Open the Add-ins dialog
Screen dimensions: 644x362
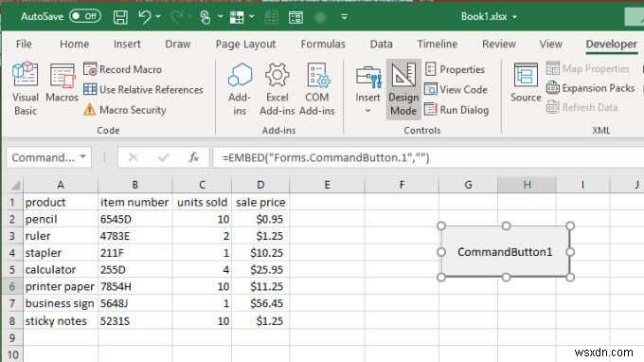240,88
